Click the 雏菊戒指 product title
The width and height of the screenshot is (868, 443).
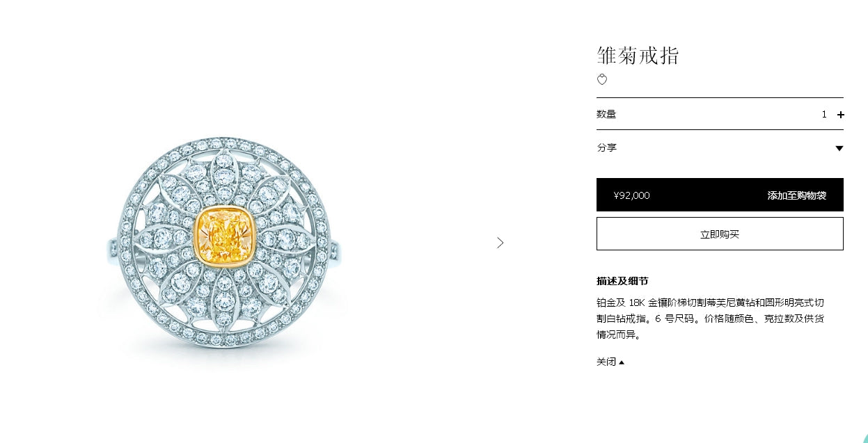(x=638, y=55)
